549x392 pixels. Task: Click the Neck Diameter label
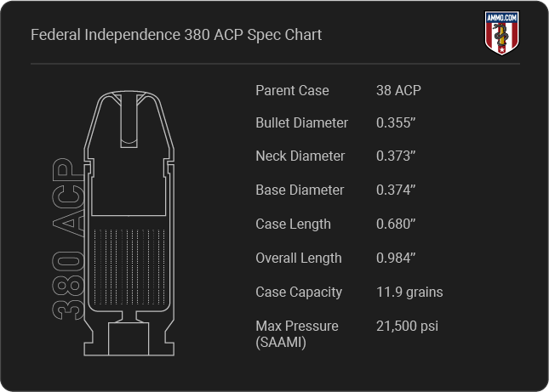300,156
